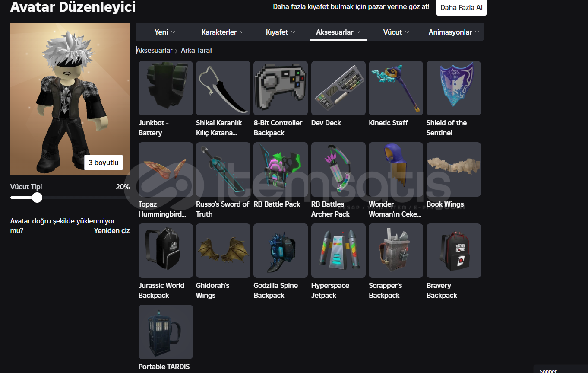
Task: Select Russo's Sword of Truth image
Action: point(223,169)
